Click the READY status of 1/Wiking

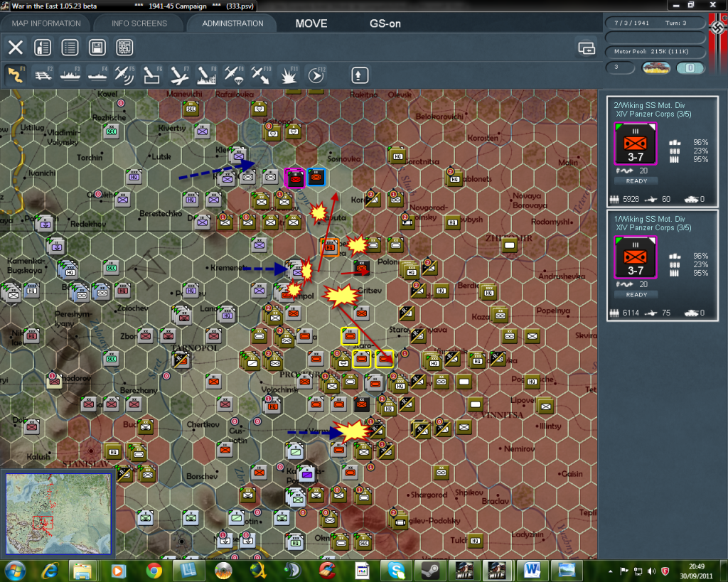click(636, 295)
